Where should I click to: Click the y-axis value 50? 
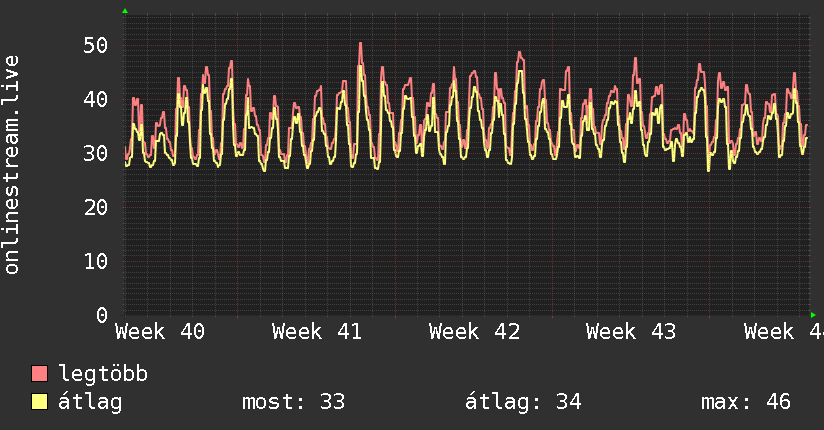point(96,46)
